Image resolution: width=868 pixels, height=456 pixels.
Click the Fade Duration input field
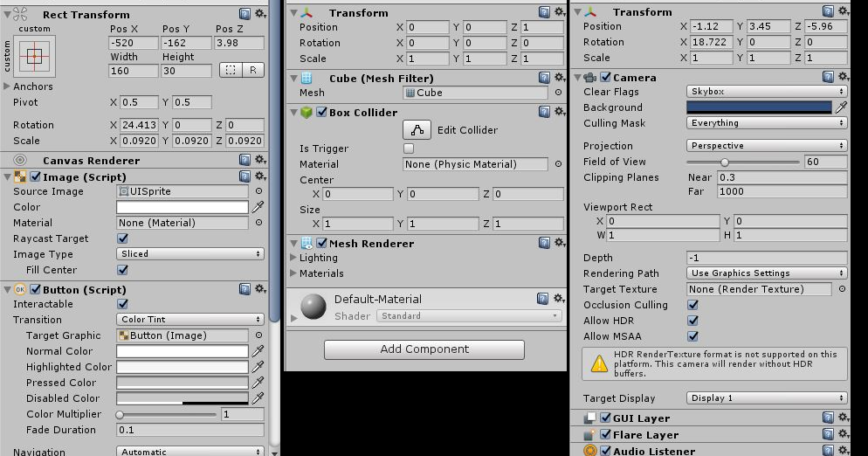coord(189,430)
